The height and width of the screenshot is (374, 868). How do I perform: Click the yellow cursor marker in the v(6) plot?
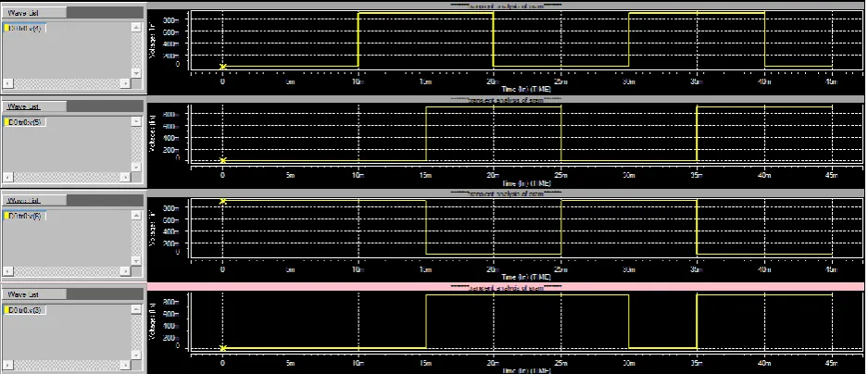click(222, 201)
